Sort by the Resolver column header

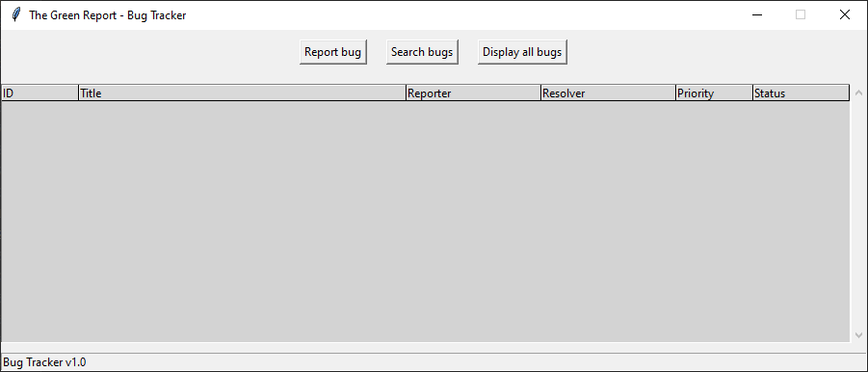click(608, 93)
